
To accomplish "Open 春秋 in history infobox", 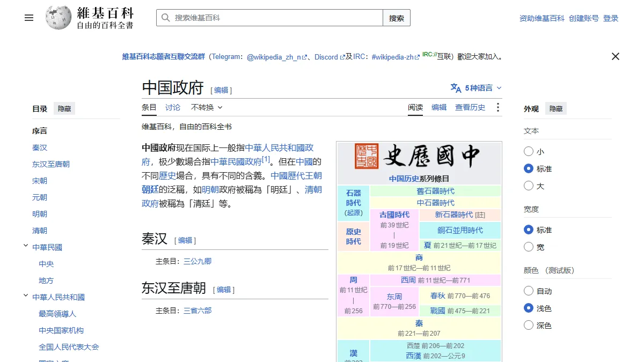I will click(438, 295).
